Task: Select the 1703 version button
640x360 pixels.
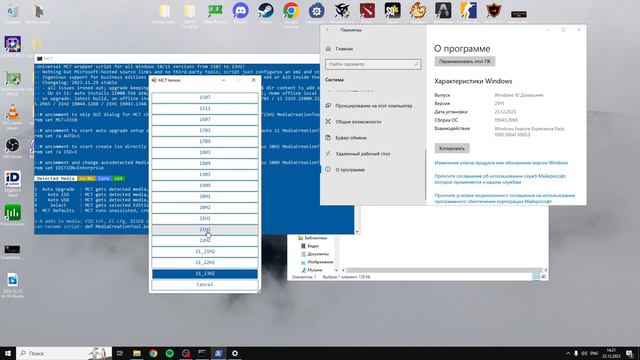Action: (205, 131)
